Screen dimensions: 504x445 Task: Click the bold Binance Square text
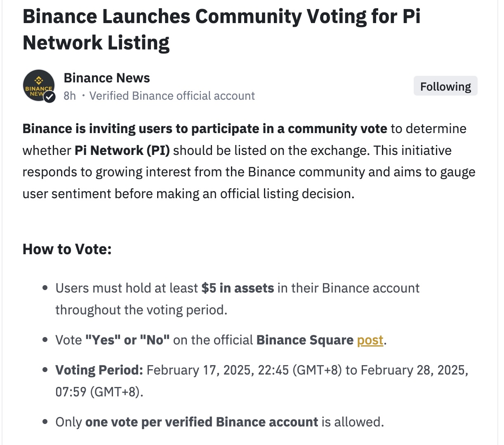(x=305, y=340)
